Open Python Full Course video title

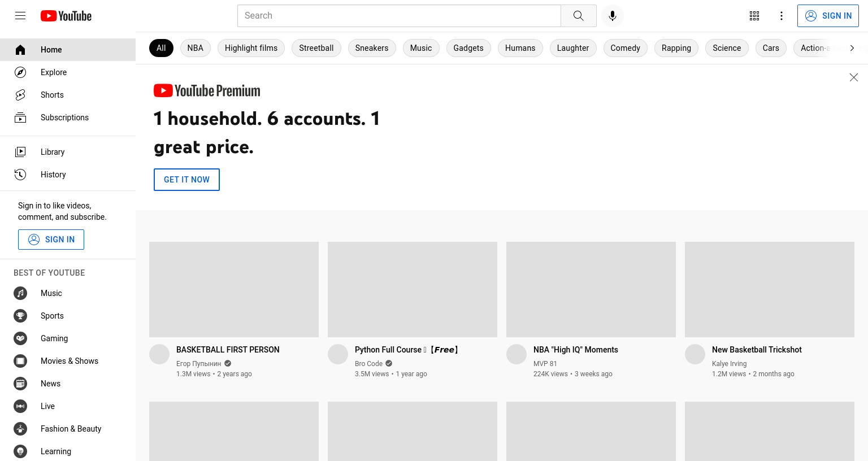406,350
